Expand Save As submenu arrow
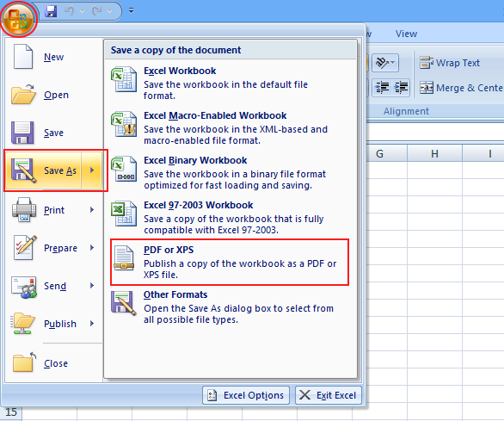Screen dimensions: 504x421 [92, 170]
